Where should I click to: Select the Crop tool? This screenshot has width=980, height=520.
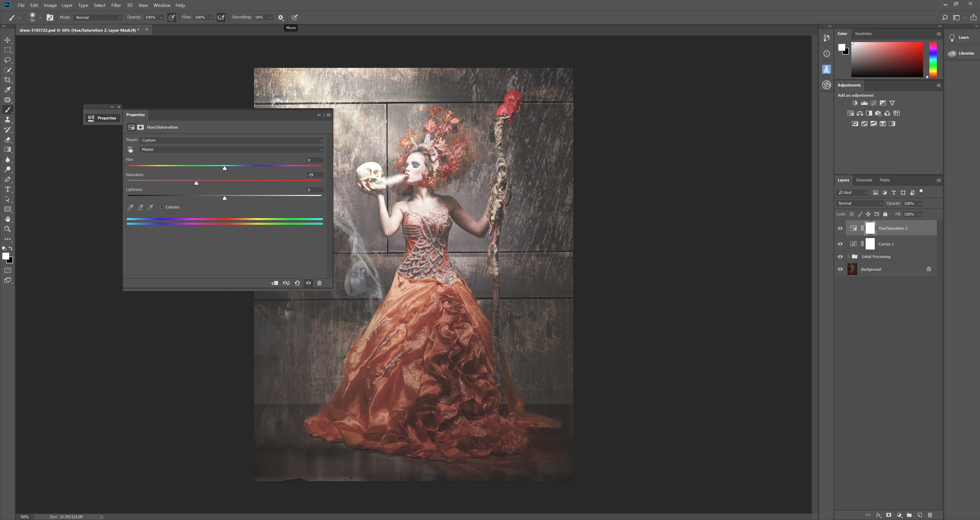tap(8, 80)
